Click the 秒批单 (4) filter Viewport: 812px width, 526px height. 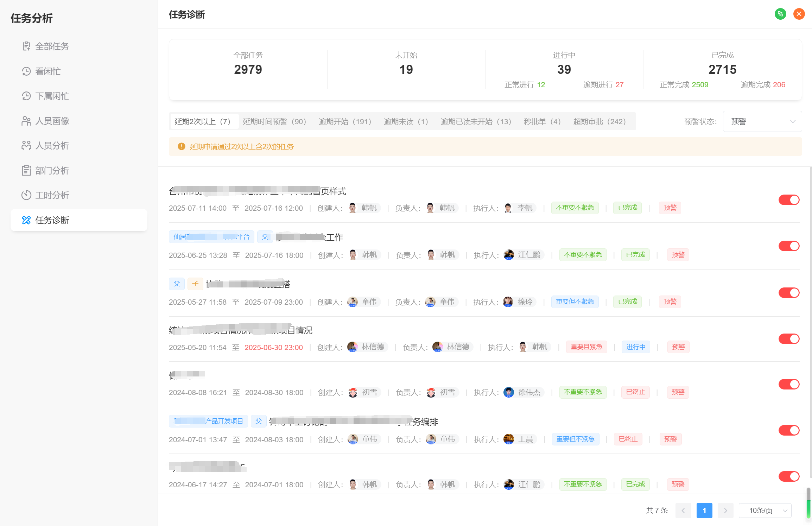(542, 121)
